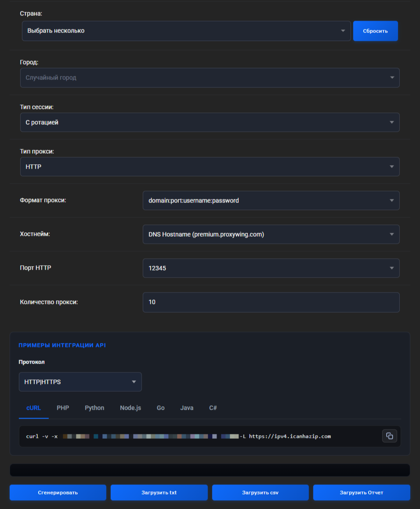Switch to the Go tab
The width and height of the screenshot is (420, 509).
[x=161, y=408]
